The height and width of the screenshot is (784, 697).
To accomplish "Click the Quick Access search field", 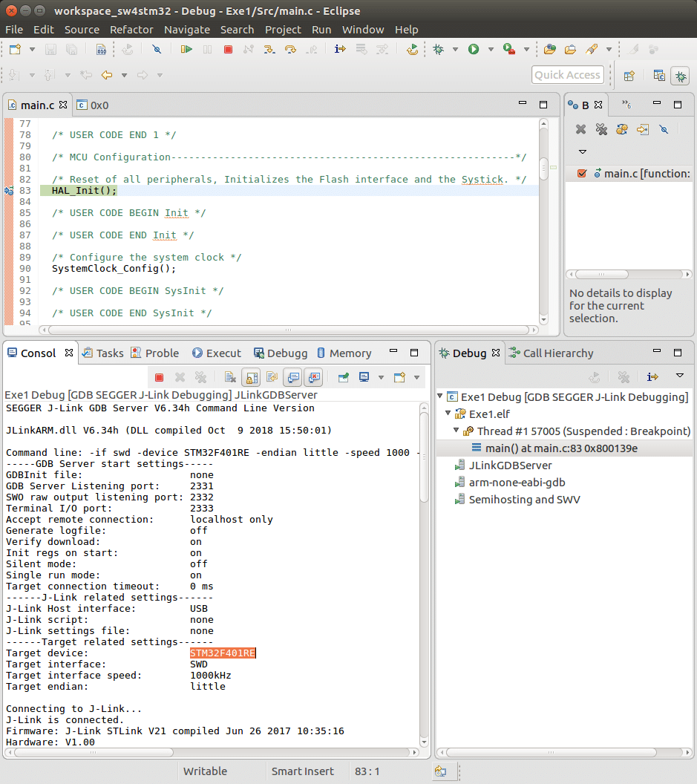I will pos(567,75).
